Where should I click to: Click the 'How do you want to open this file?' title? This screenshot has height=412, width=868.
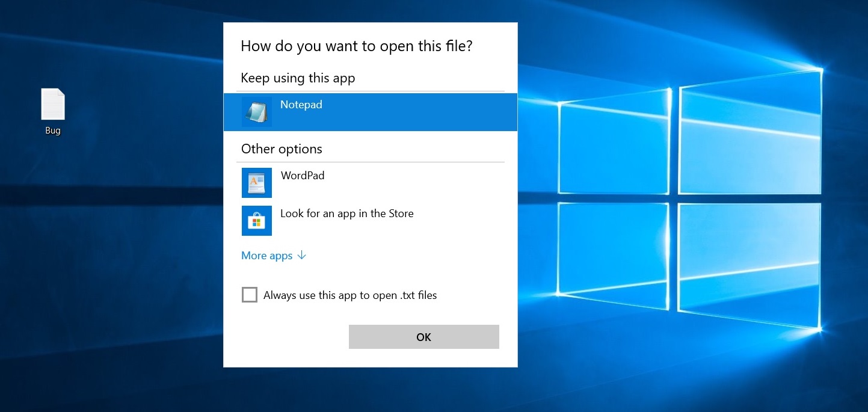click(357, 46)
